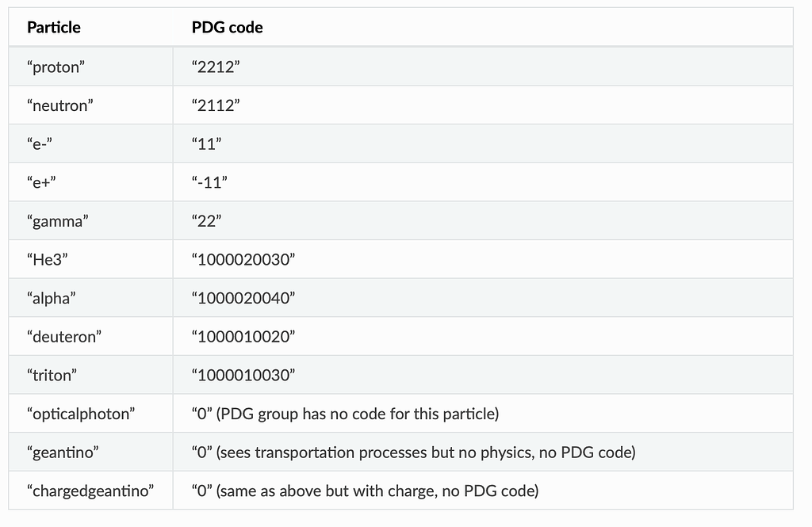Click the "triton" particle name
The image size is (812, 527).
pyautogui.click(x=56, y=375)
